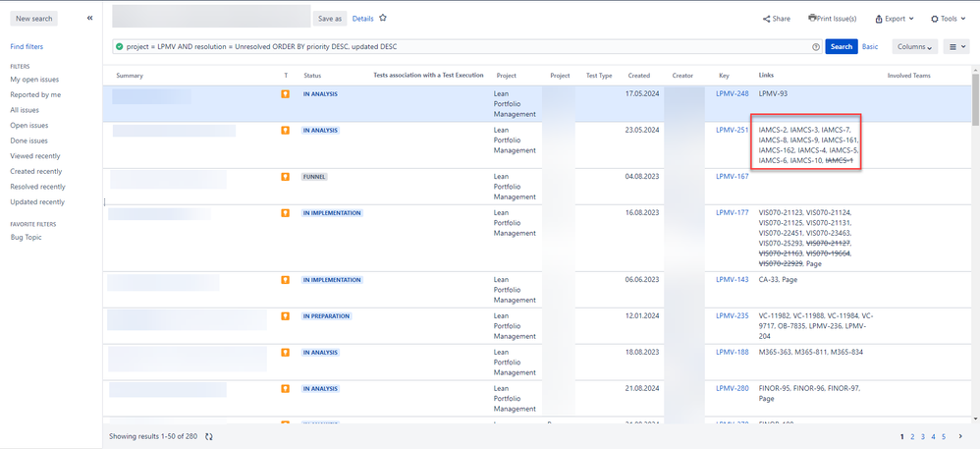
Task: Go to next results page arrow
Action: click(960, 436)
